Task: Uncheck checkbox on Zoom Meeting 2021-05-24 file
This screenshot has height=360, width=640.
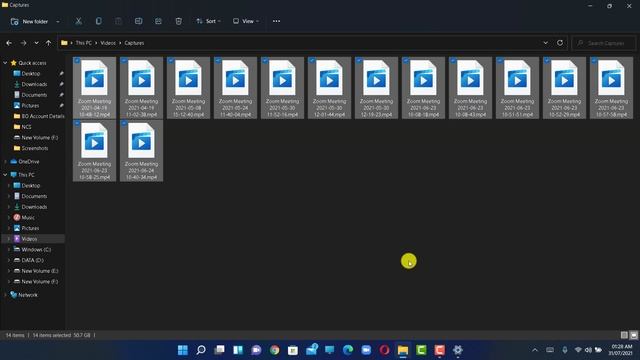Action: [218, 60]
